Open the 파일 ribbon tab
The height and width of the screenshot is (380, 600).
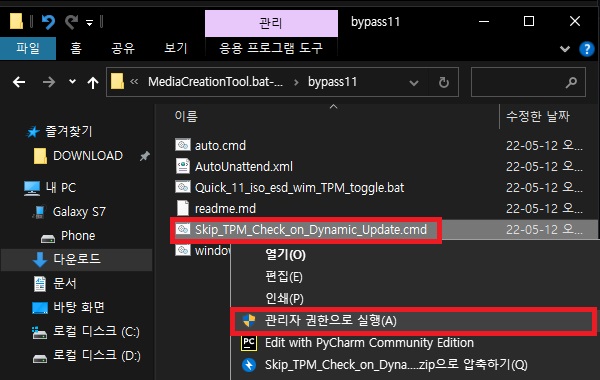(x=28, y=48)
